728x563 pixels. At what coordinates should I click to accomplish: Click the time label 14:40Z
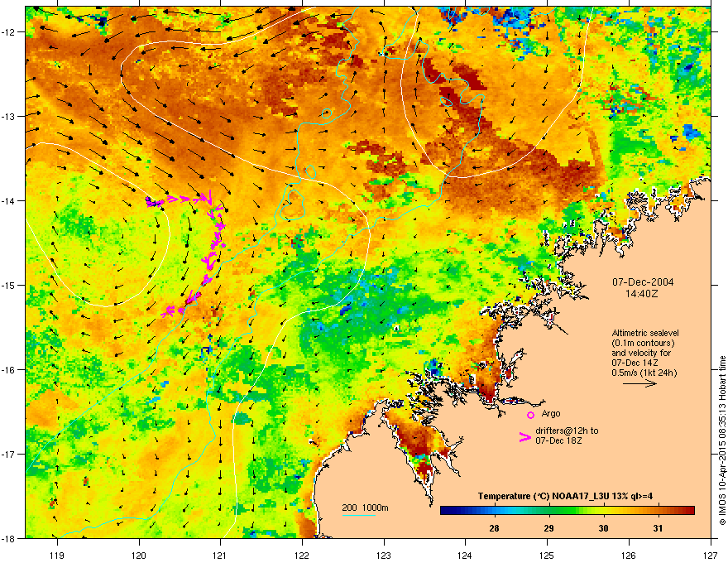point(641,294)
